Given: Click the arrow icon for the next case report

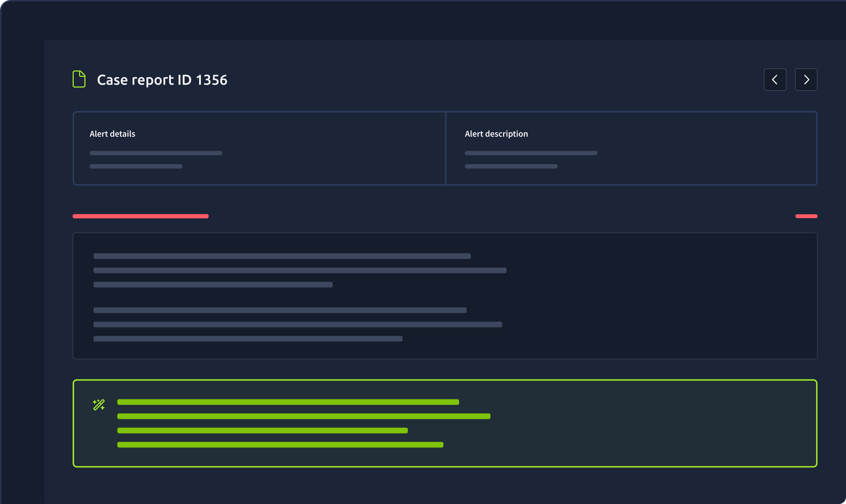Looking at the screenshot, I should tap(806, 79).
